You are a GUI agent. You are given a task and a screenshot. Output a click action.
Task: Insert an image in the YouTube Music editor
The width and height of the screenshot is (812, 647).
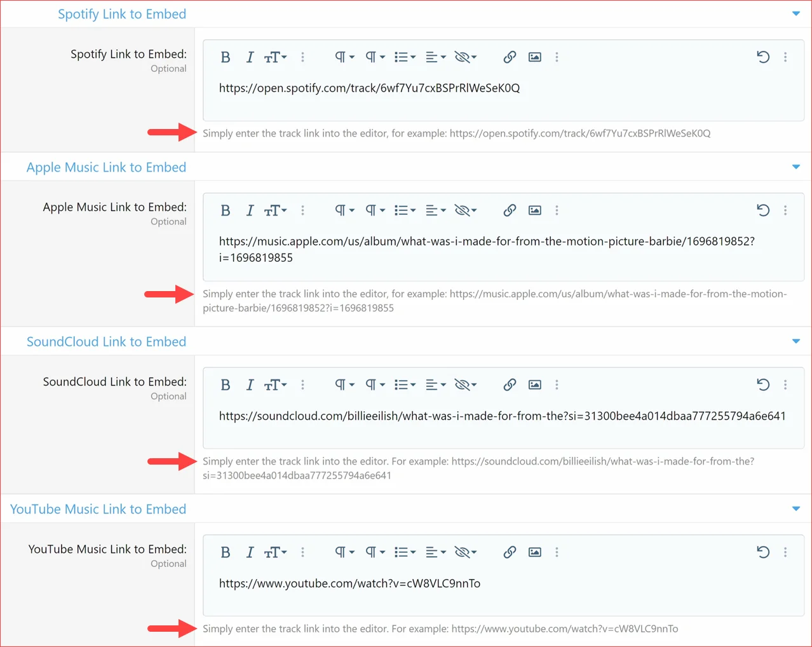point(535,552)
